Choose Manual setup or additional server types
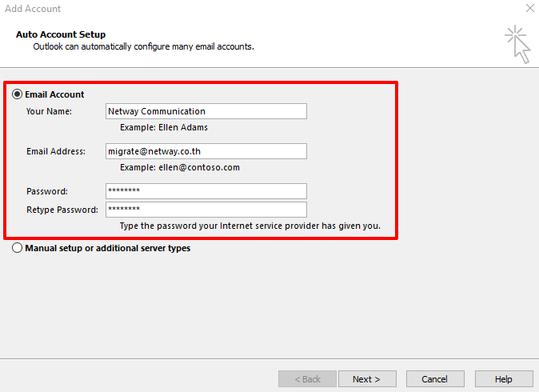The image size is (539, 392). coord(18,248)
